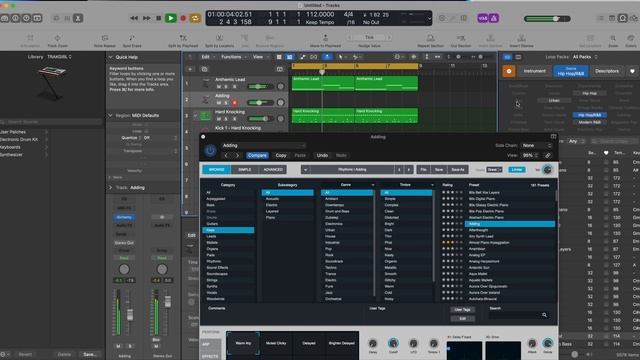Click the plug-in link chain icon
Image resolution: width=640 pixels, height=360 pixels.
[x=548, y=156]
